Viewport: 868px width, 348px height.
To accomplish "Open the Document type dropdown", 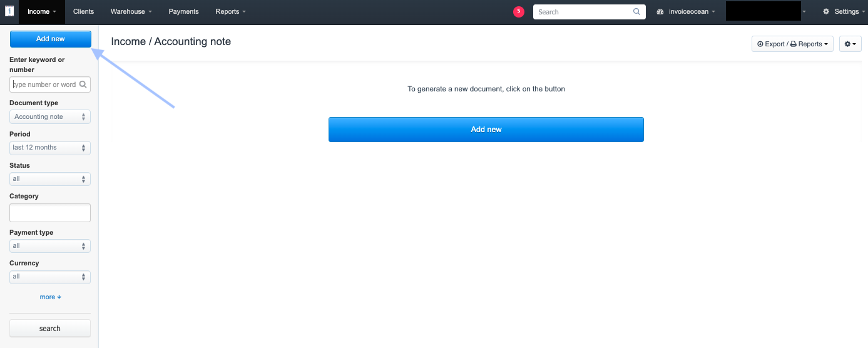I will [50, 116].
